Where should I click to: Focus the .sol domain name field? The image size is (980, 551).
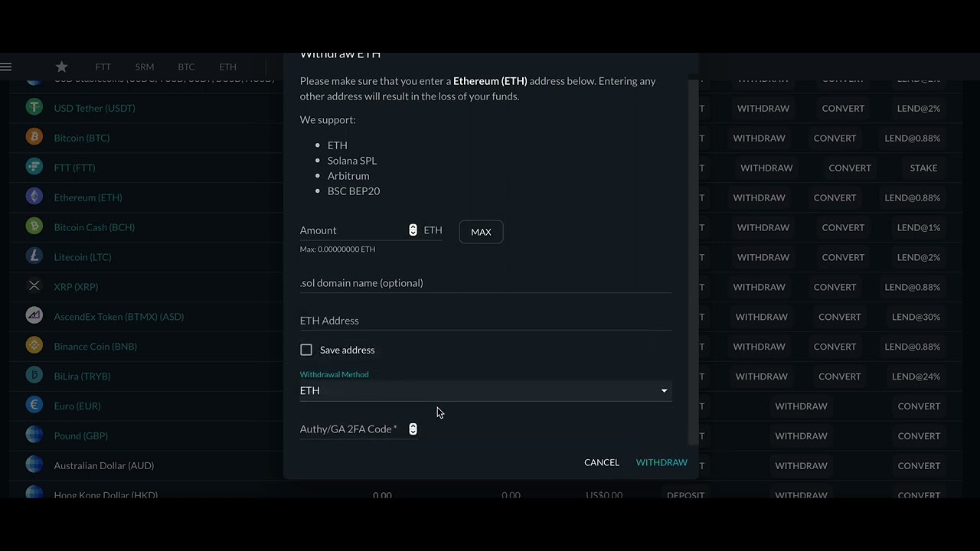point(485,283)
